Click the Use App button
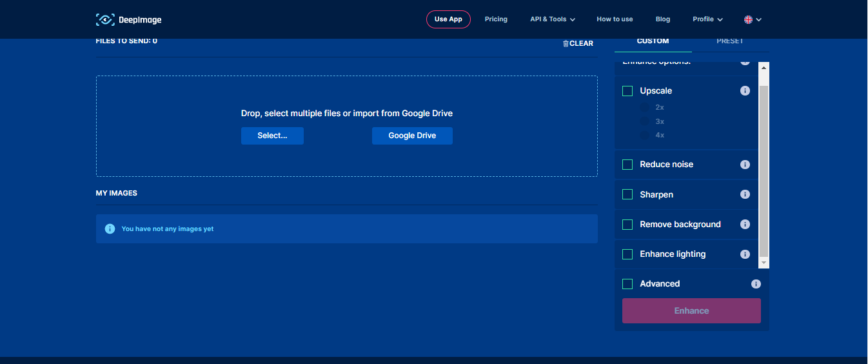 click(x=448, y=19)
